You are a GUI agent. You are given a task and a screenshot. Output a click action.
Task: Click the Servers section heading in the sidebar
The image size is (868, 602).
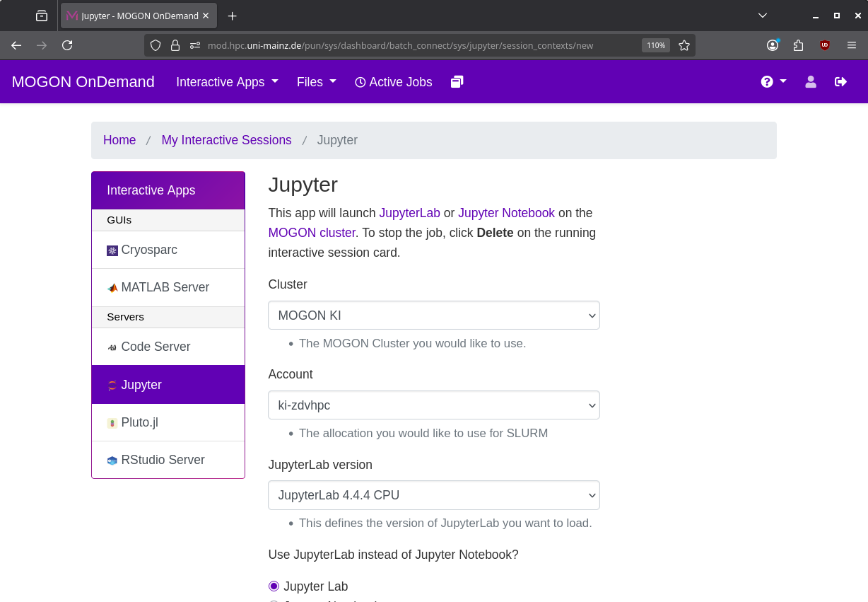[168, 317]
